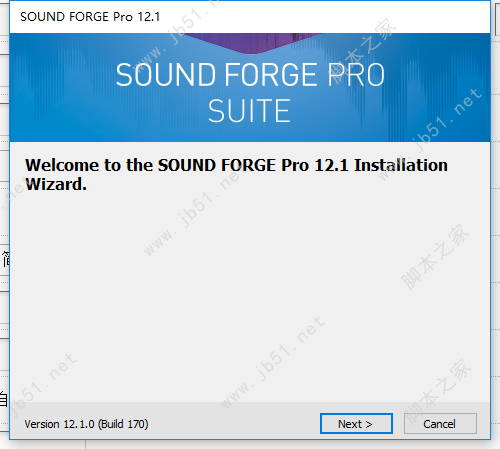Click the SOUND FORGE PRO banner heading
This screenshot has width=500, height=449.
tap(250, 75)
